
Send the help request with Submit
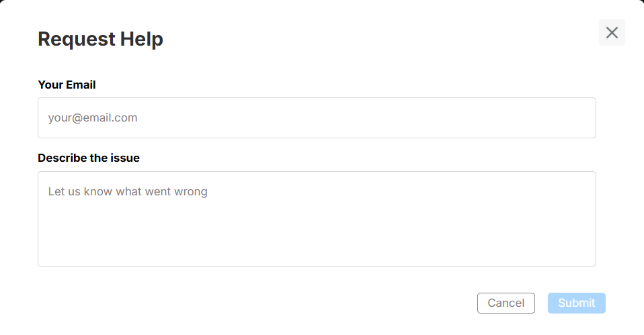click(x=576, y=303)
